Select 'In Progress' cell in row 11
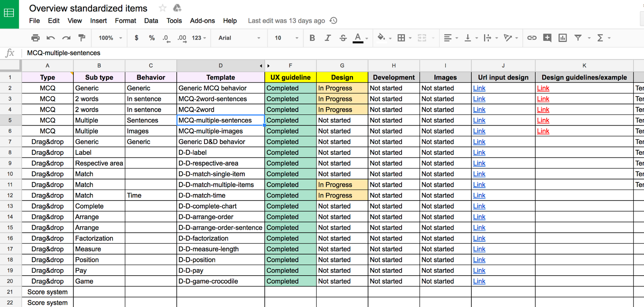Image resolution: width=644 pixels, height=307 pixels. click(342, 185)
